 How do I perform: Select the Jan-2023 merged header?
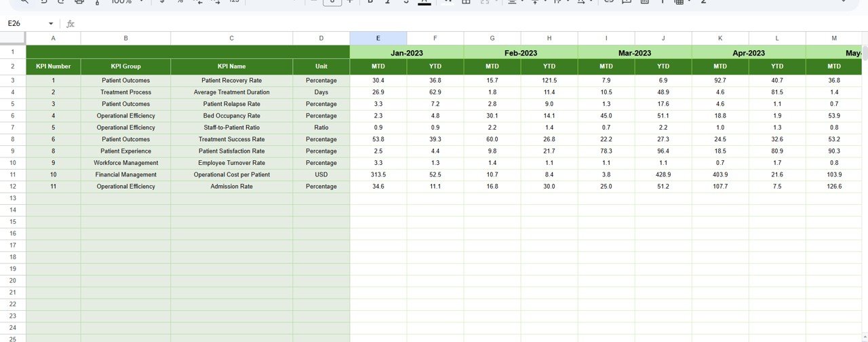(x=407, y=52)
